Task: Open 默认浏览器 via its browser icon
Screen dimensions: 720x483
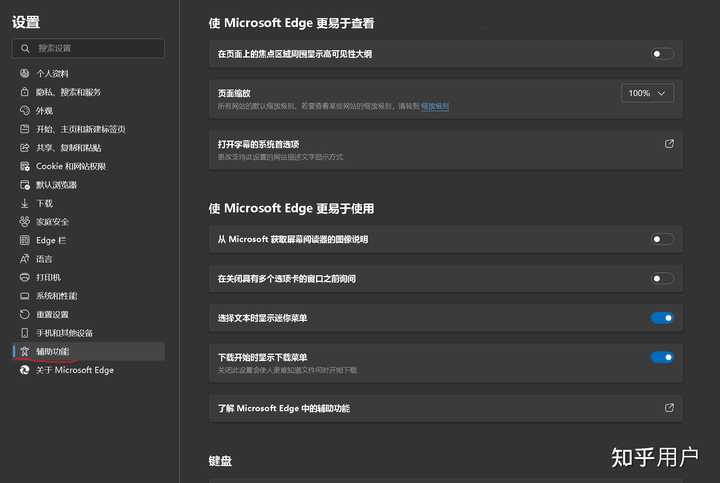Action: tap(24, 185)
